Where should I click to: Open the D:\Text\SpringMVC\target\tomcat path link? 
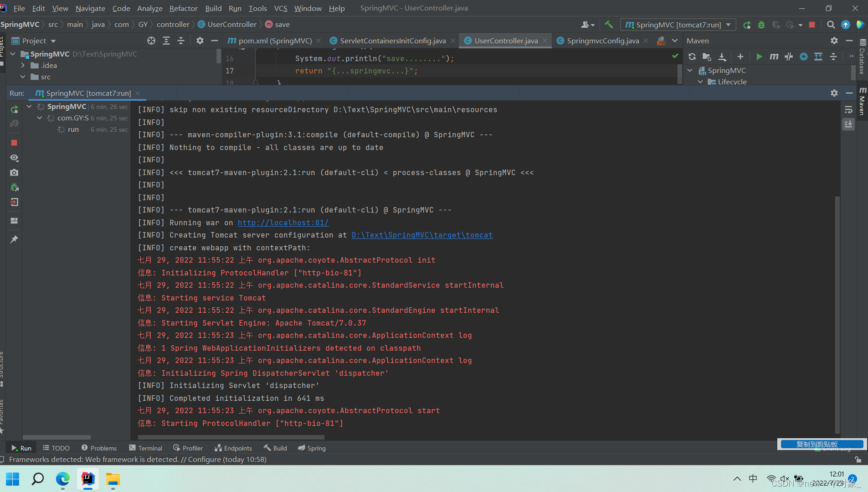point(422,235)
